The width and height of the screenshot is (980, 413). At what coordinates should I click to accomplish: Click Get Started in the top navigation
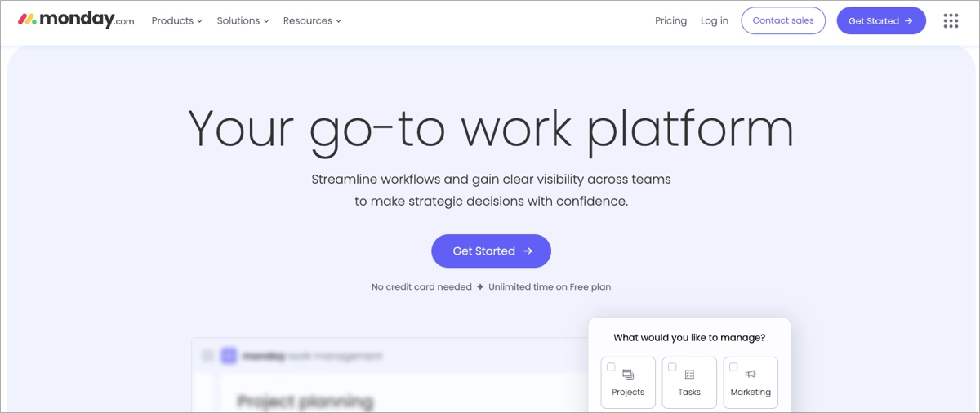[x=880, y=21]
